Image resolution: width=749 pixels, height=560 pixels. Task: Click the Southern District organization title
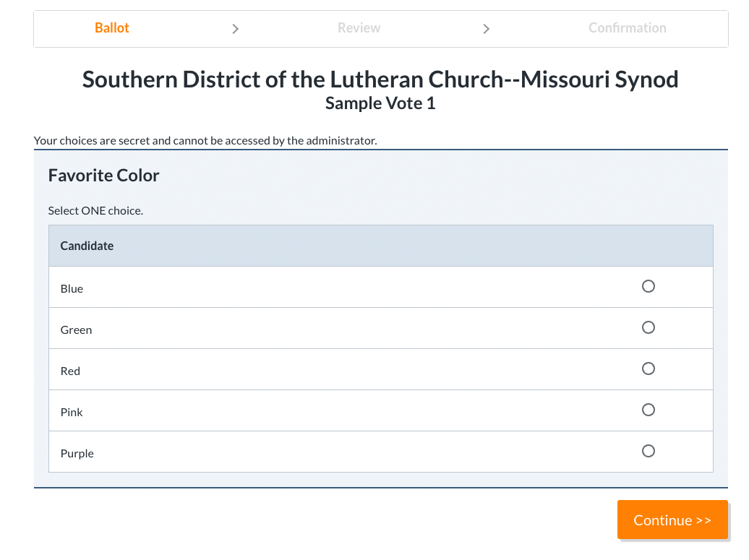point(380,79)
